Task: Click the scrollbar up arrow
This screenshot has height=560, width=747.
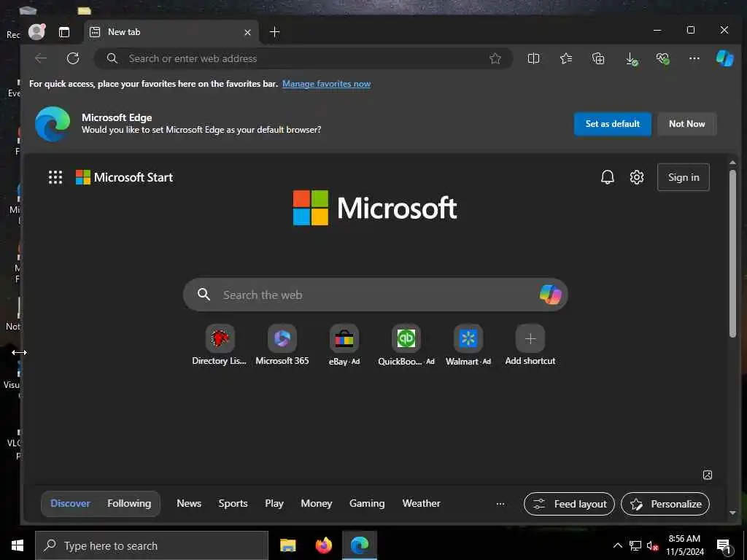Action: [x=732, y=163]
